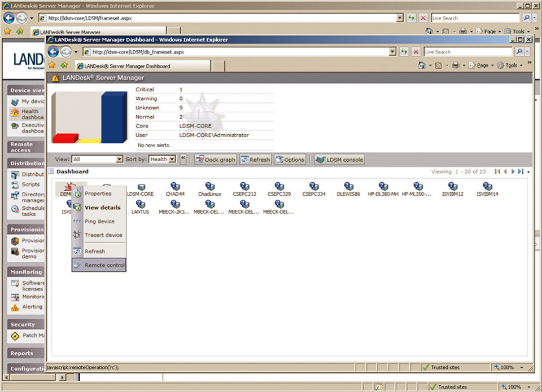This screenshot has width=542, height=392.
Task: Select the CHAD44 device icon
Action: pyautogui.click(x=175, y=187)
